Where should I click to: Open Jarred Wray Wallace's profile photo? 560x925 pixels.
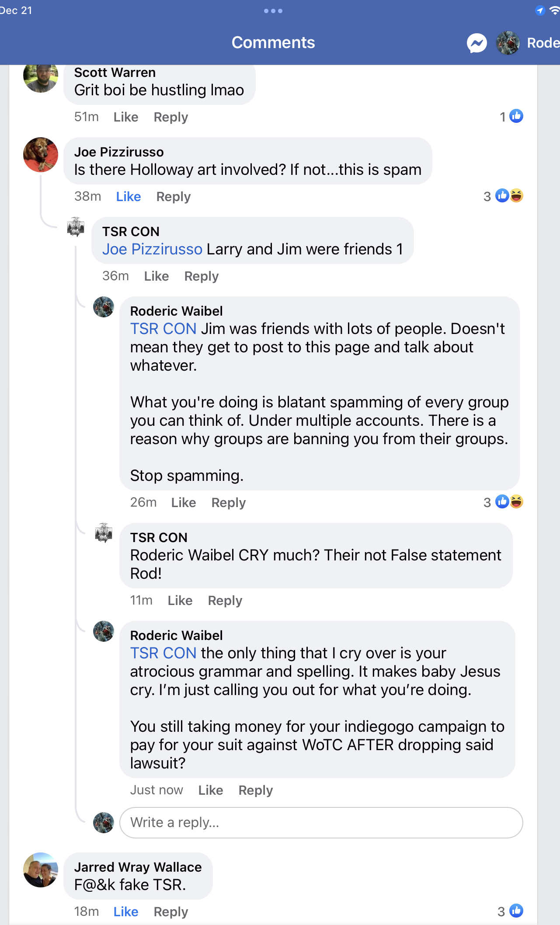41,870
